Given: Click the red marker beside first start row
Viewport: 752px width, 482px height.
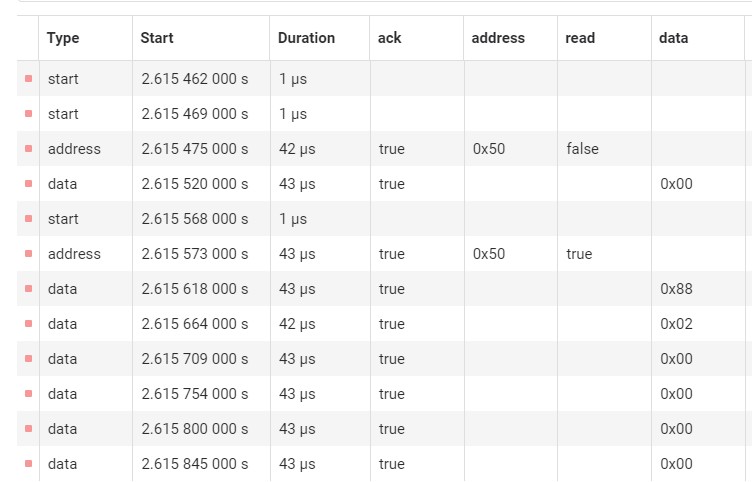Looking at the screenshot, I should 28,78.
